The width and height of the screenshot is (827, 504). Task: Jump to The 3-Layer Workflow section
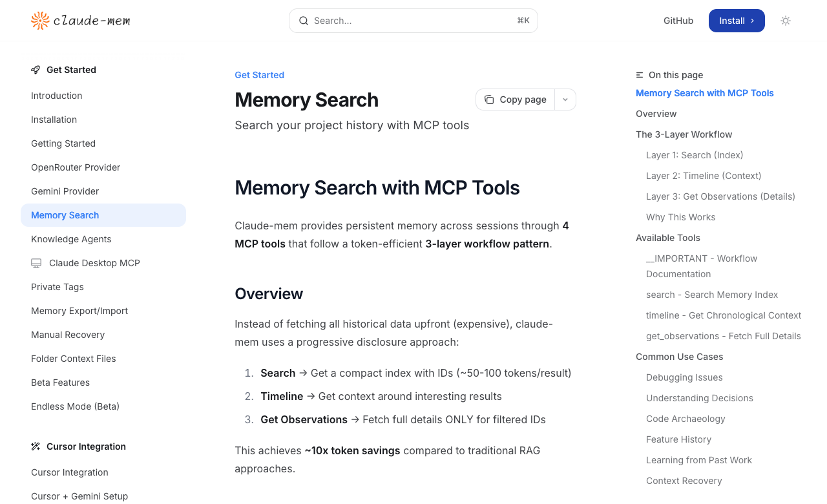tap(684, 134)
